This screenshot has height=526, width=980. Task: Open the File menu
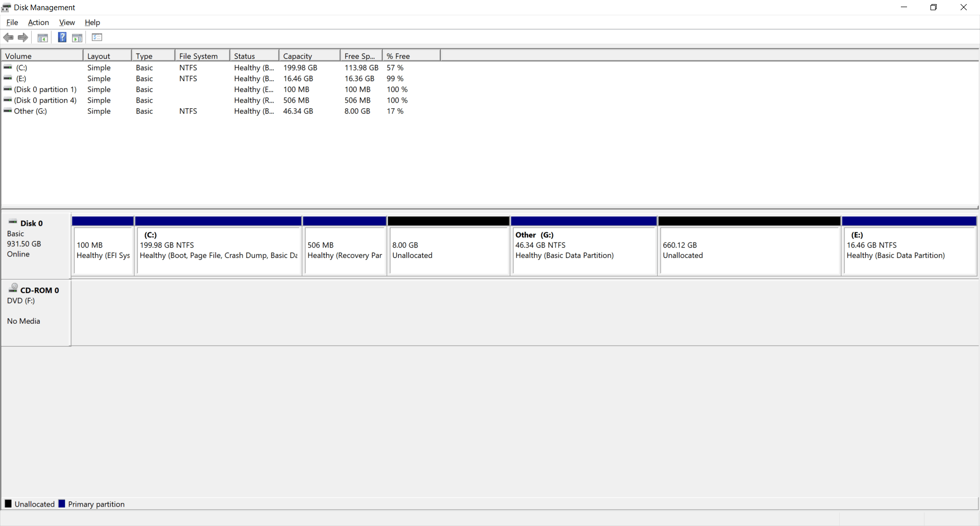(x=12, y=22)
